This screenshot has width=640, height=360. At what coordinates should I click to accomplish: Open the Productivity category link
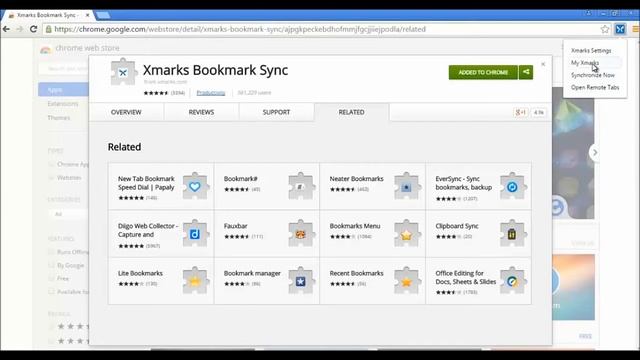click(211, 93)
